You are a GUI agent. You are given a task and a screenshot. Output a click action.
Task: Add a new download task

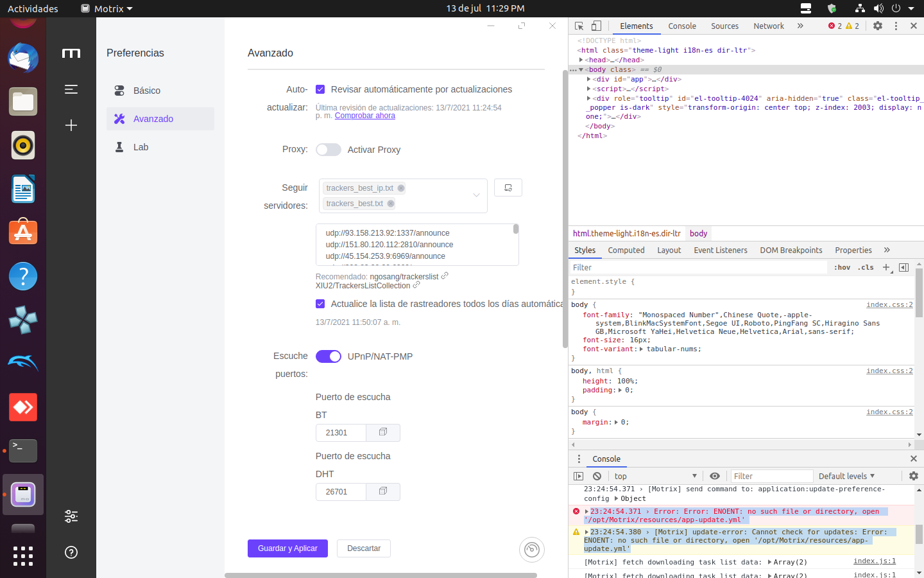tap(71, 125)
